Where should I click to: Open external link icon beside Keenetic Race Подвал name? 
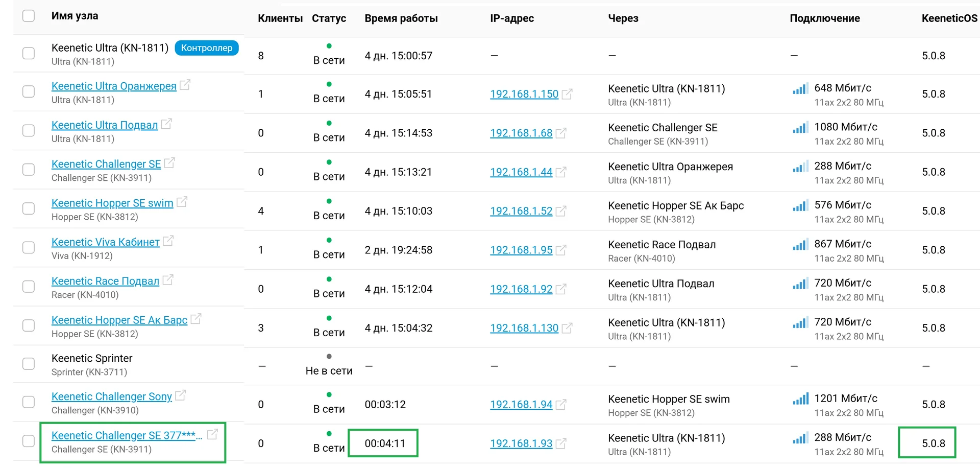point(168,280)
